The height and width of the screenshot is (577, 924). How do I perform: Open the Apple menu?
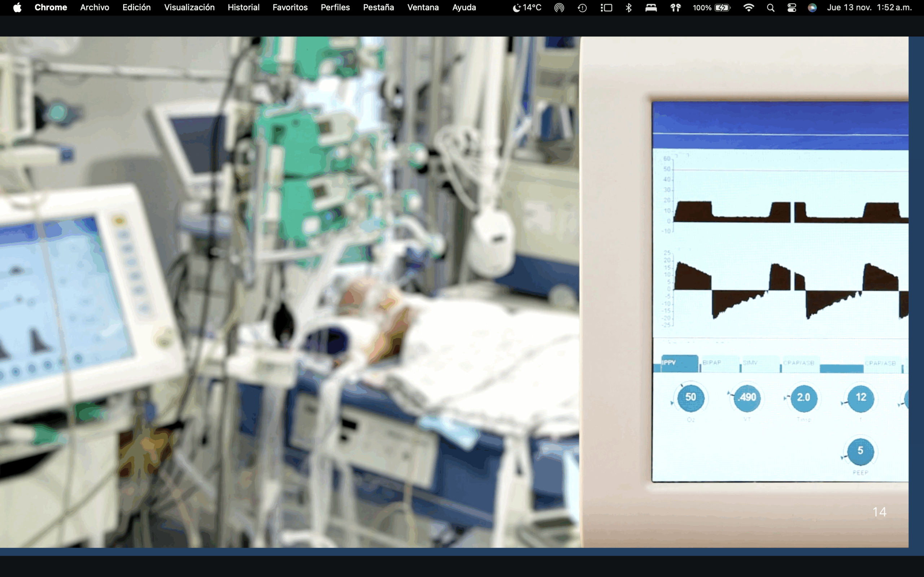tap(17, 7)
